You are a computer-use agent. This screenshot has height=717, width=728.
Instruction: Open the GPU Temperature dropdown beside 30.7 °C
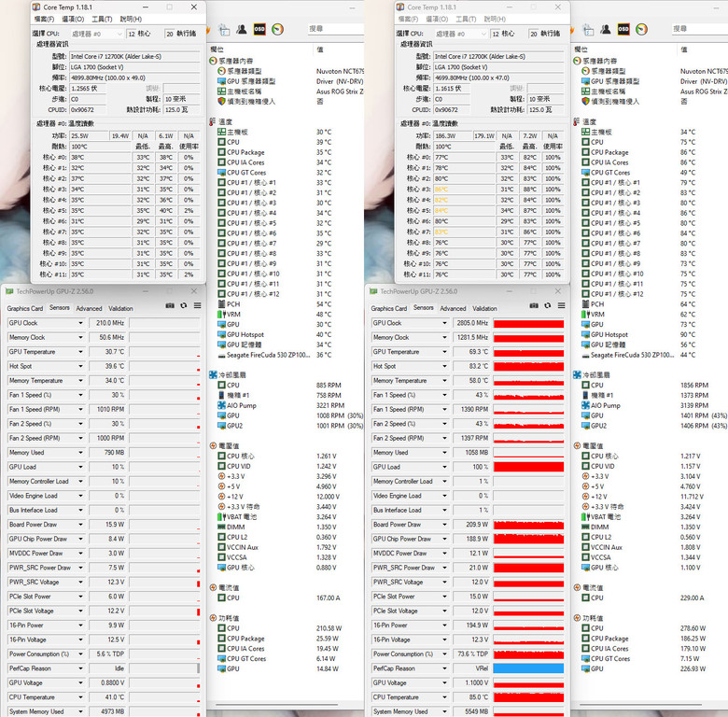point(81,352)
